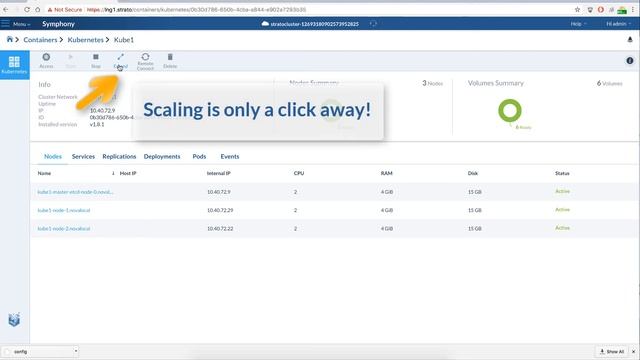
Task: Switch to the Events tab
Action: coord(230,156)
